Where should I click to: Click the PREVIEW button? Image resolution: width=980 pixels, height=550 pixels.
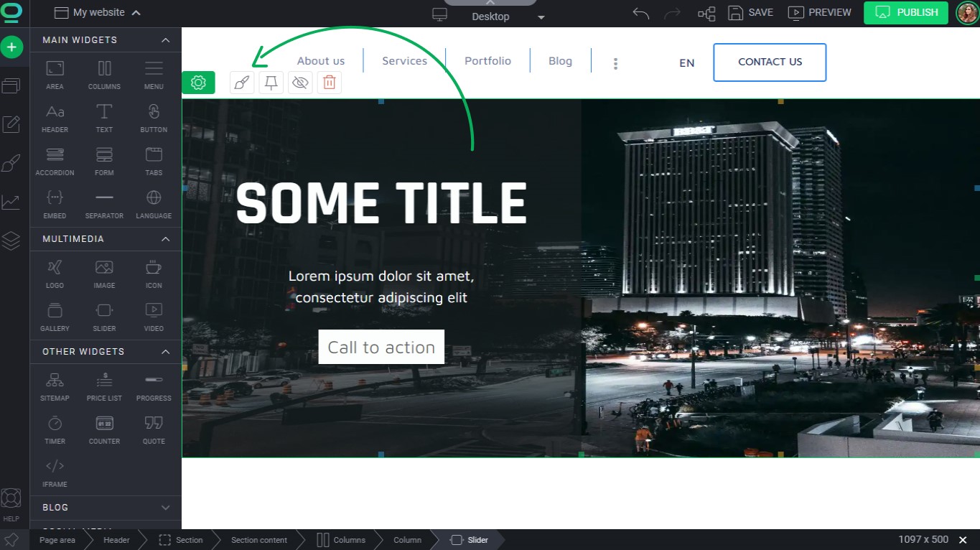(x=819, y=13)
